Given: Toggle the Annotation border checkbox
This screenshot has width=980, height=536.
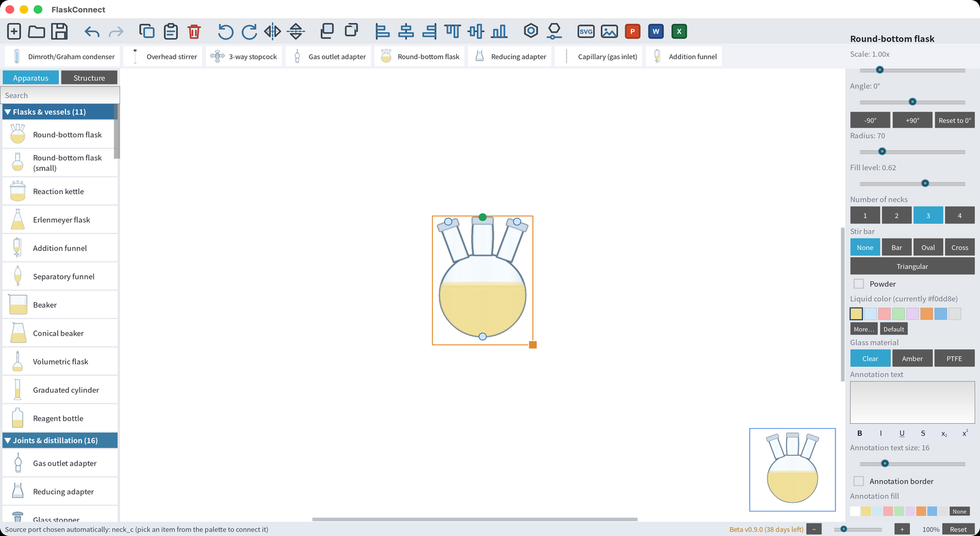Looking at the screenshot, I should [859, 481].
